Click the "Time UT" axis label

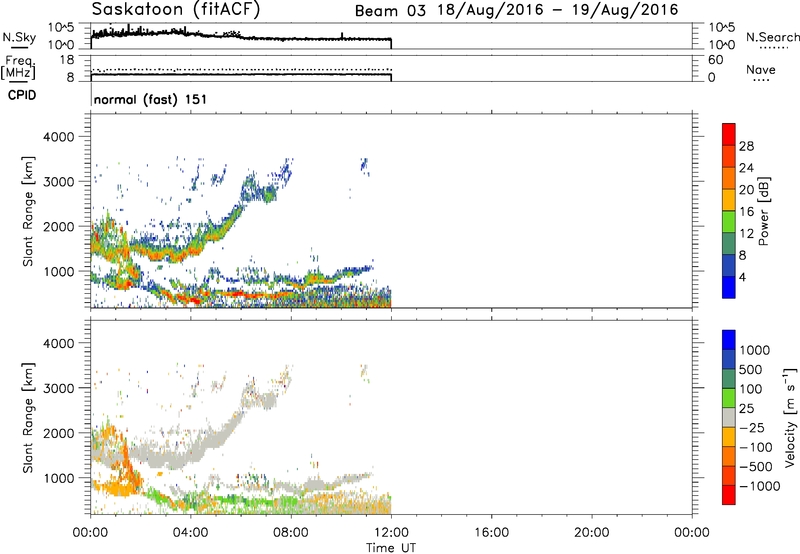click(391, 548)
